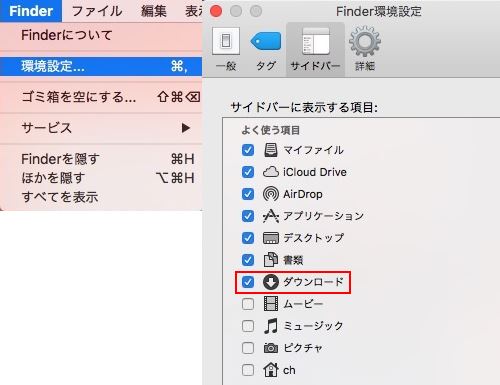Click the デスクトップ label text
Viewport: 500px width, 385px height.
tap(314, 238)
